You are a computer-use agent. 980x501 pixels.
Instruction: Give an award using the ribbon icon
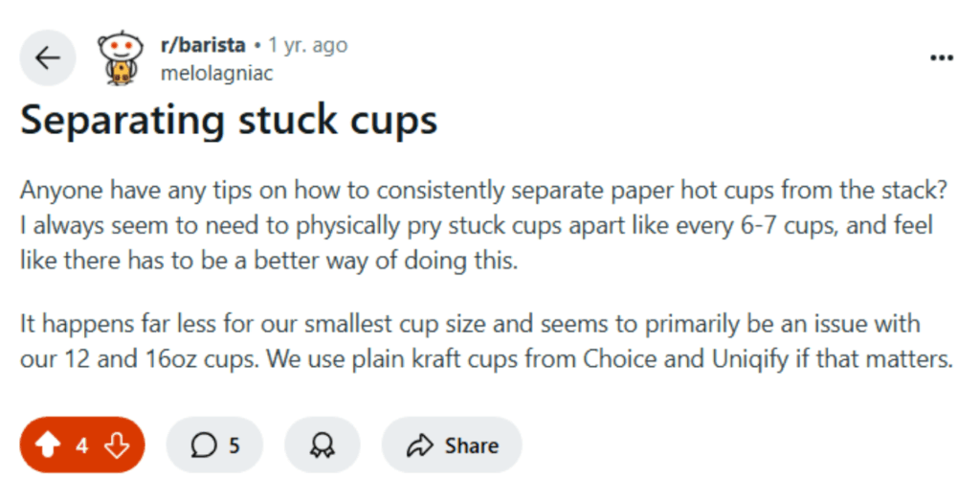322,445
